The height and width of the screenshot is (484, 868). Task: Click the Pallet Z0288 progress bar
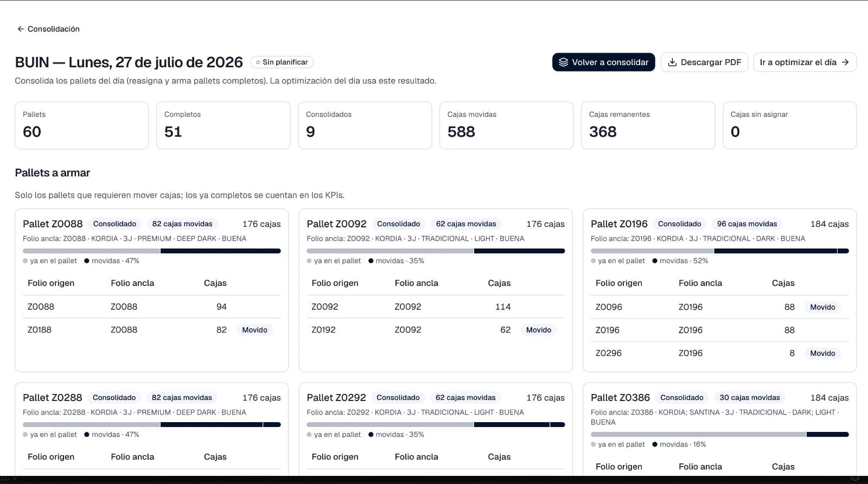pyautogui.click(x=152, y=425)
